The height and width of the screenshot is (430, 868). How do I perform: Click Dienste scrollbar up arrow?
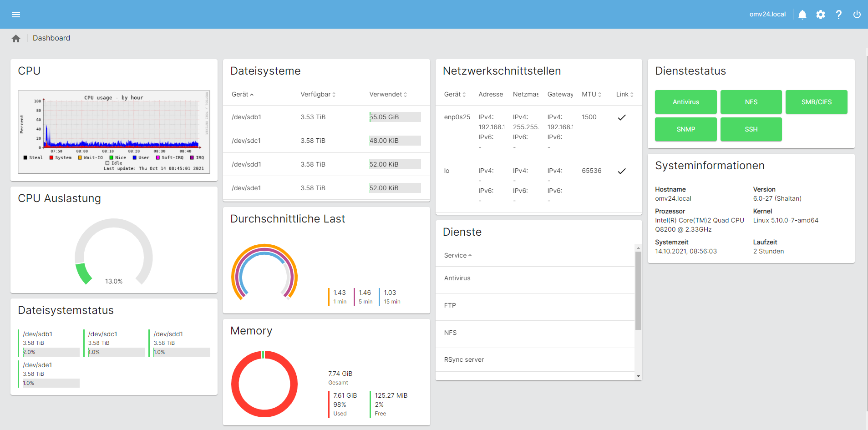pos(638,248)
